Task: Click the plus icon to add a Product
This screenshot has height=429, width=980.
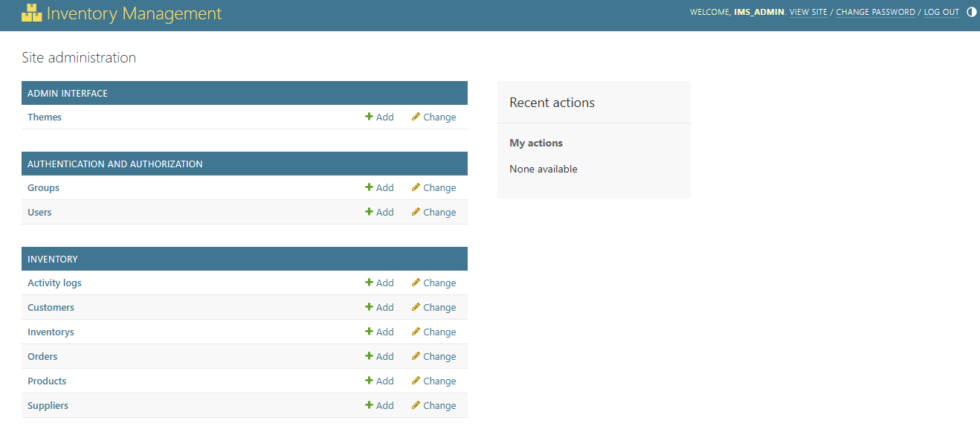Action: pyautogui.click(x=368, y=381)
